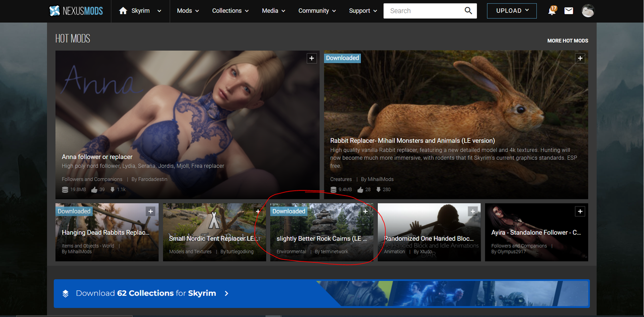
Task: Click Download 62 Collections for Skyrim banner
Action: pos(321,293)
